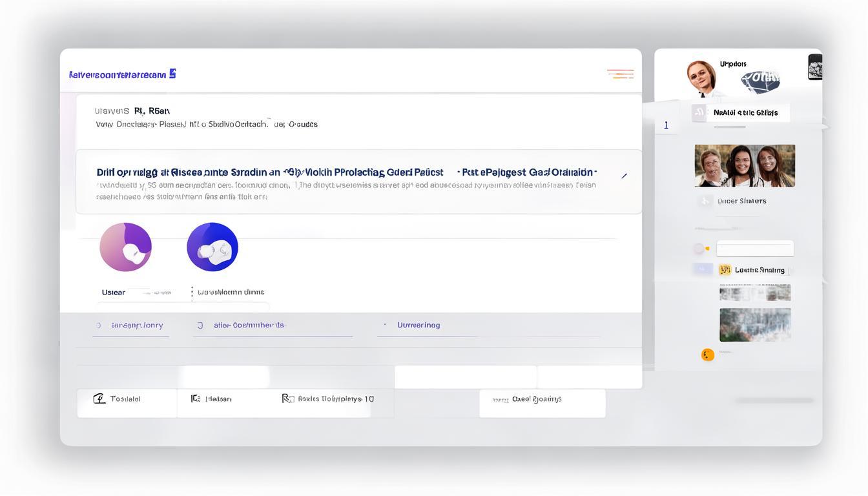Image resolution: width=868 pixels, height=496 pixels.
Task: Click the logo icon at top left header
Action: [x=172, y=74]
